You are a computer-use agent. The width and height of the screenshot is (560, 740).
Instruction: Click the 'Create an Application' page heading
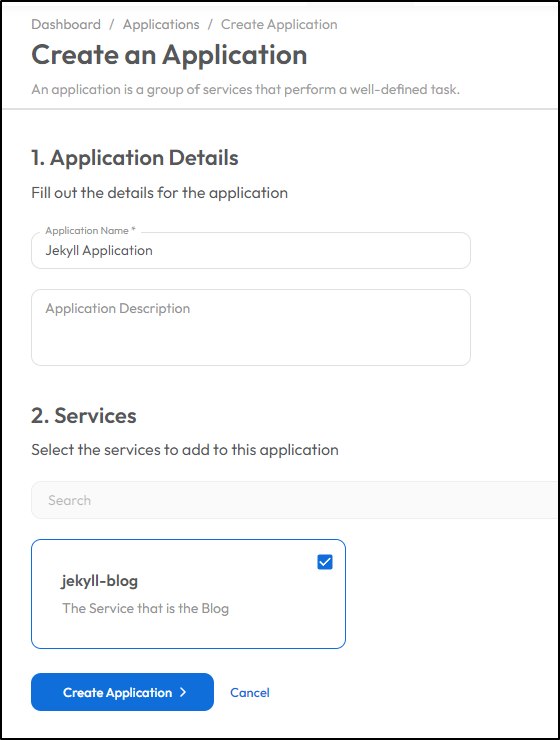(x=169, y=55)
